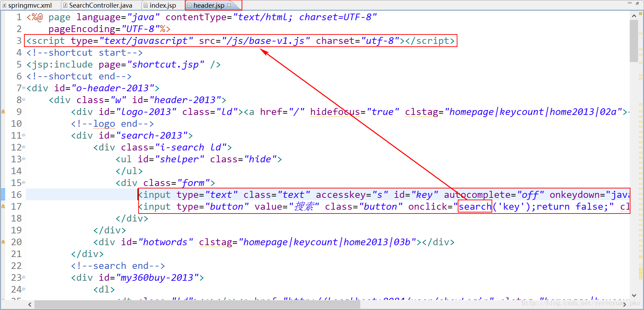Click the "/js/base-v1.js" src value
Image resolution: width=644 pixels, height=310 pixels.
click(x=266, y=41)
